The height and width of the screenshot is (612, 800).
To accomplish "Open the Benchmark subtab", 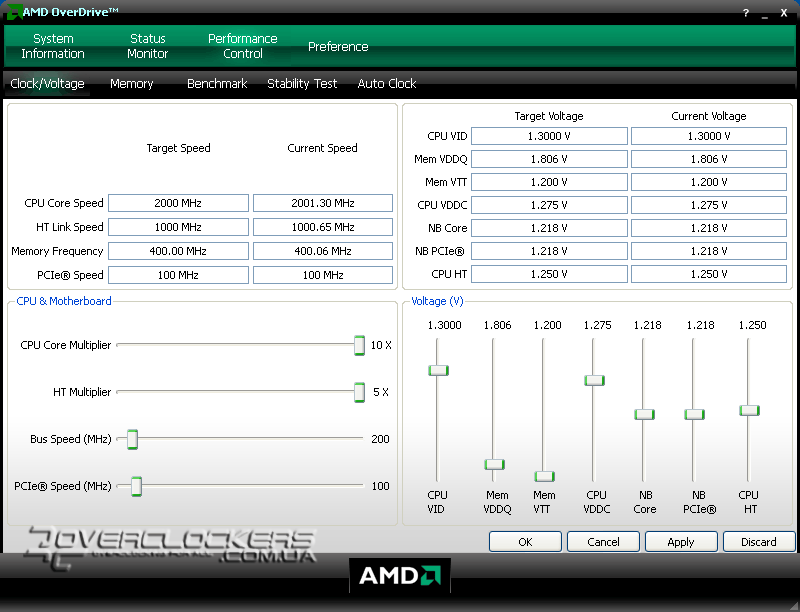I will coord(217,84).
